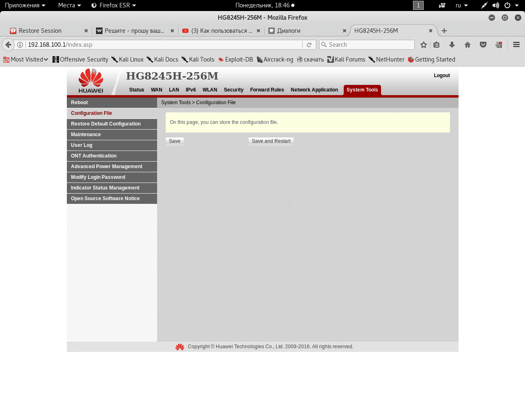Switch to the Решите - прошу ваш... tab

tap(135, 31)
